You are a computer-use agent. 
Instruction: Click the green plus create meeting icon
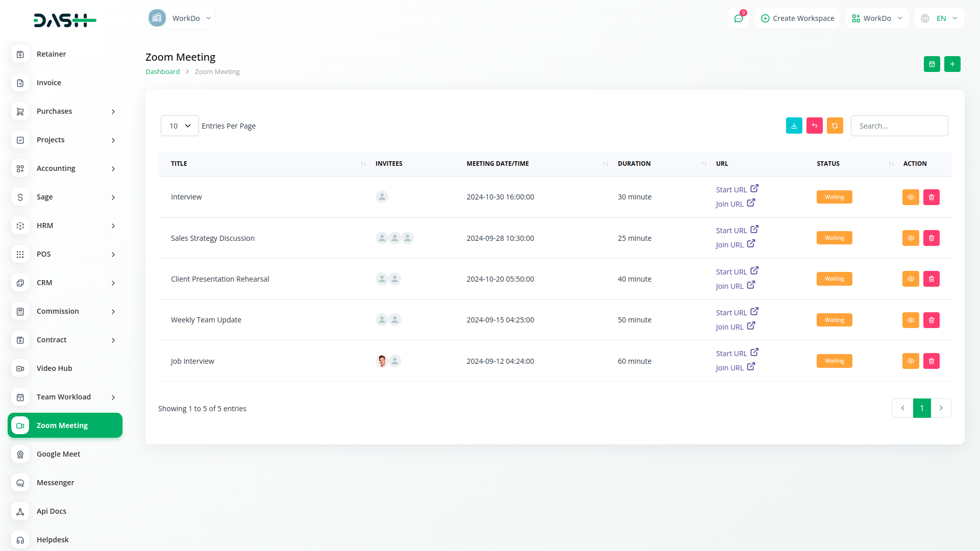coord(952,64)
